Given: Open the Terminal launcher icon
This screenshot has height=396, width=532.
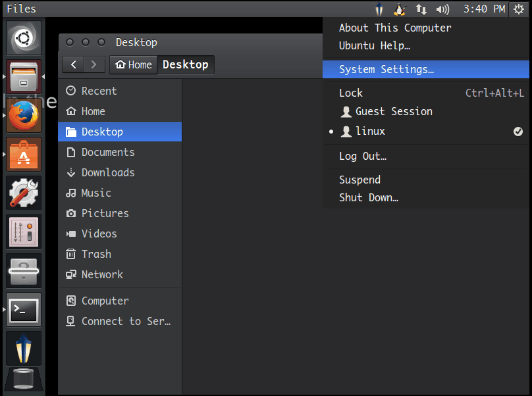Looking at the screenshot, I should 24,309.
